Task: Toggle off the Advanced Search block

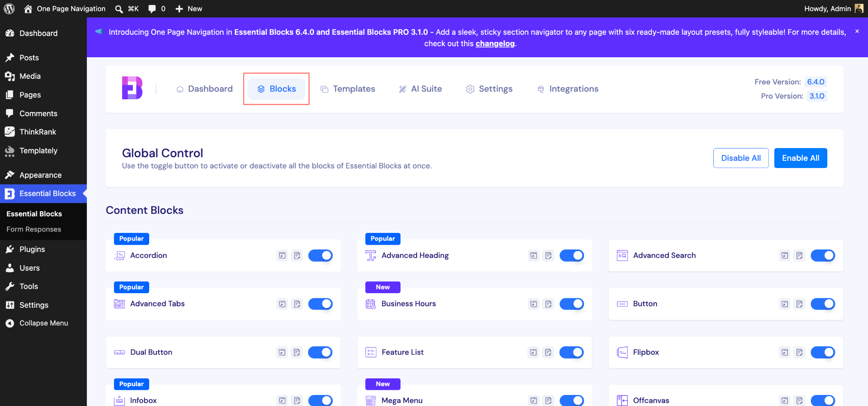Action: (x=823, y=255)
